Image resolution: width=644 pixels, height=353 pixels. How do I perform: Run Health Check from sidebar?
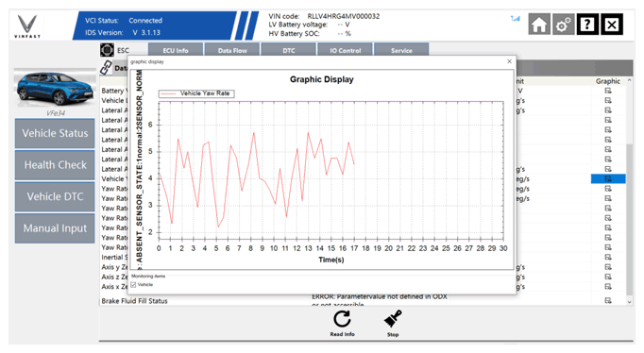(55, 165)
